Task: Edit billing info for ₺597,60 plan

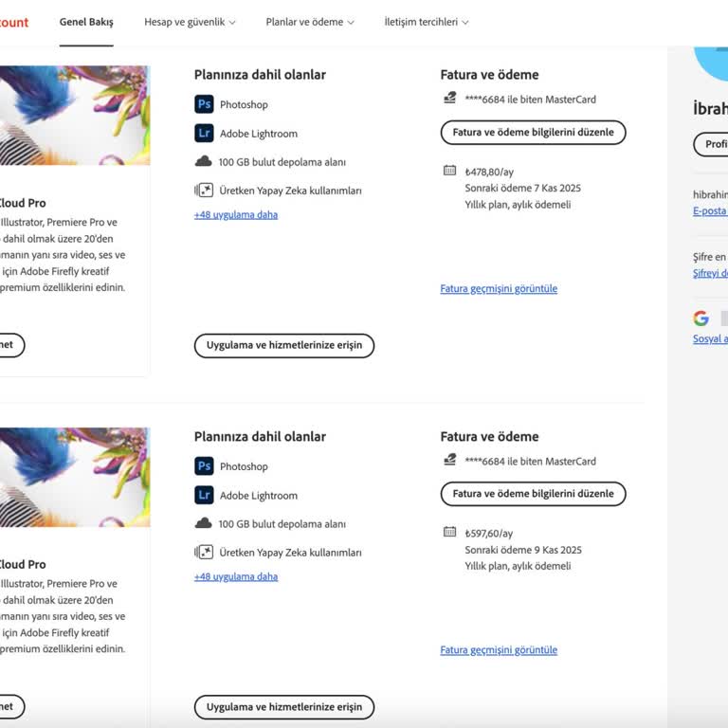Action: coord(533,494)
